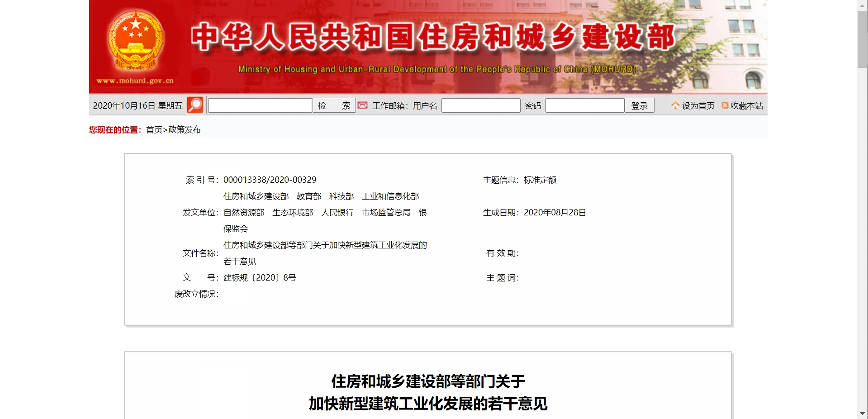Focus the search keyword input field
Screen dimensions: 868x419
(260, 105)
